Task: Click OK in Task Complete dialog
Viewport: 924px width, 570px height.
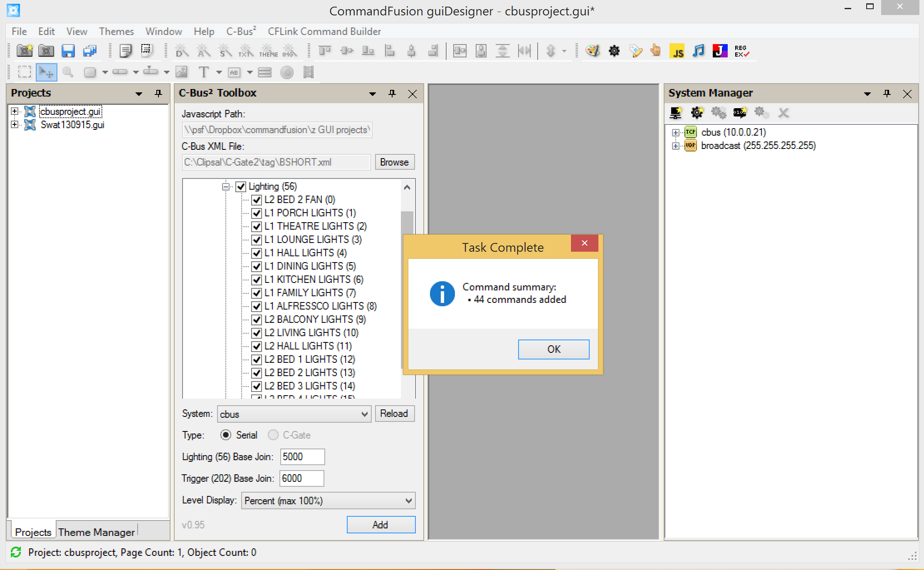Action: click(x=553, y=349)
